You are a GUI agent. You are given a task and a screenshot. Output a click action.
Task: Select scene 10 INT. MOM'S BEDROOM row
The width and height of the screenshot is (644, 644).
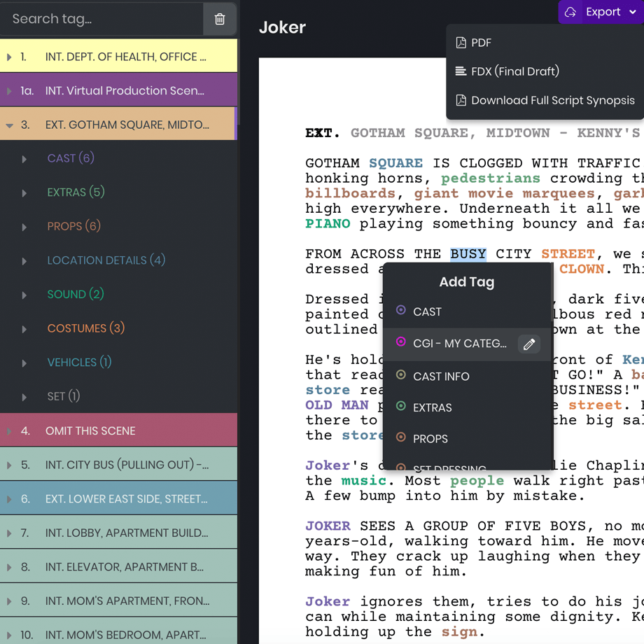(119, 631)
